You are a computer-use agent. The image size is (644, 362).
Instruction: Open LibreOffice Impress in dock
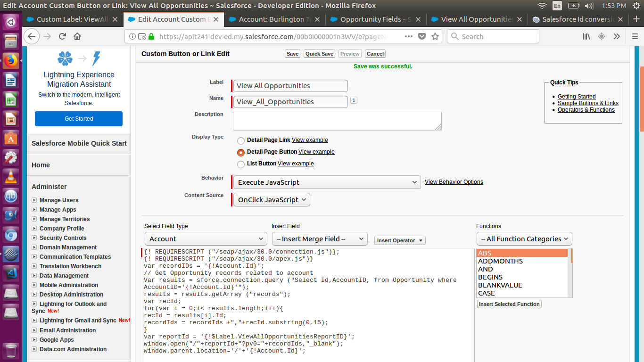(x=11, y=119)
